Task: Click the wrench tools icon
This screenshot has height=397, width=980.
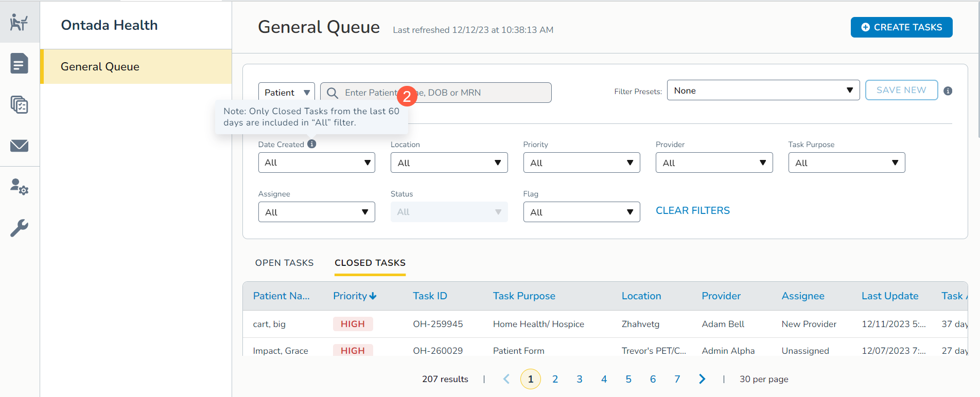Action: tap(19, 228)
